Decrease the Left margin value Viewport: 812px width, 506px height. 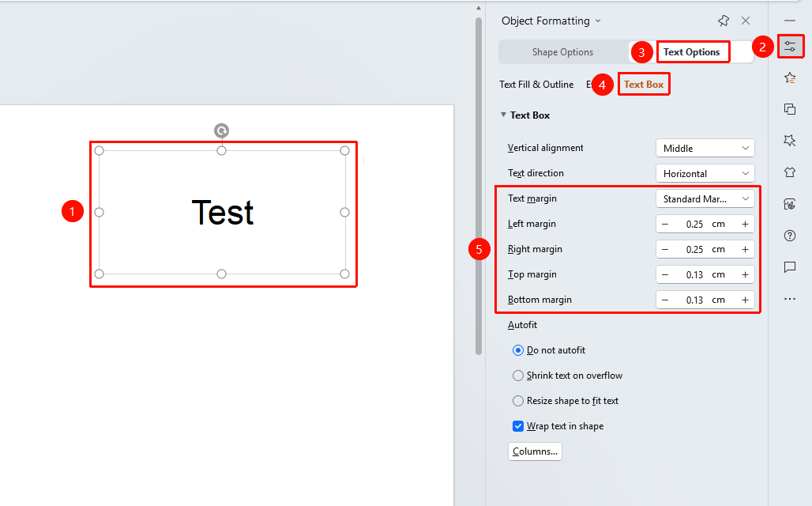[x=665, y=224]
